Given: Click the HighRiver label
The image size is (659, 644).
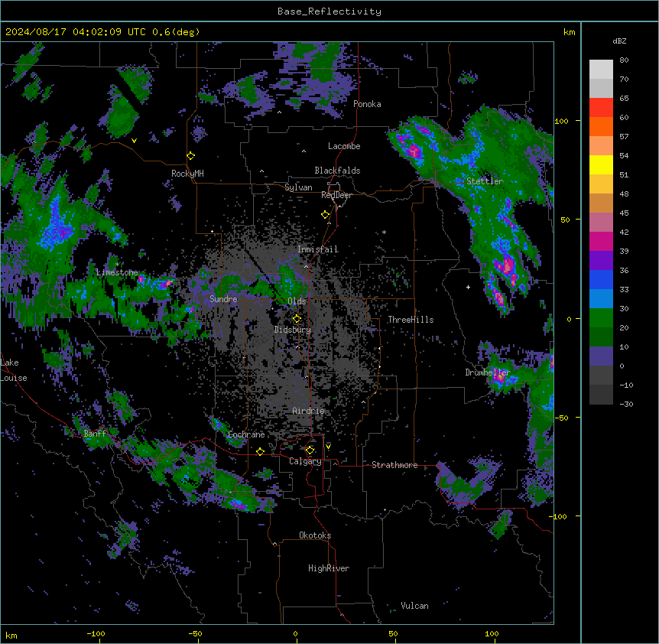Looking at the screenshot, I should tap(329, 568).
